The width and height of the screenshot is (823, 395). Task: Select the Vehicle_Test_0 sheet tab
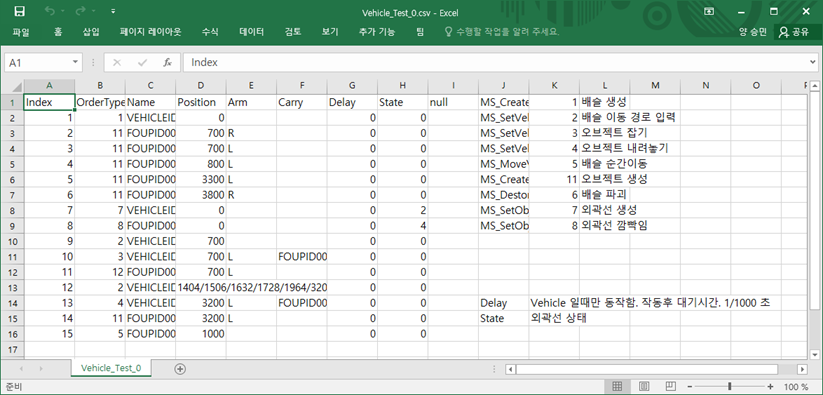(x=111, y=368)
